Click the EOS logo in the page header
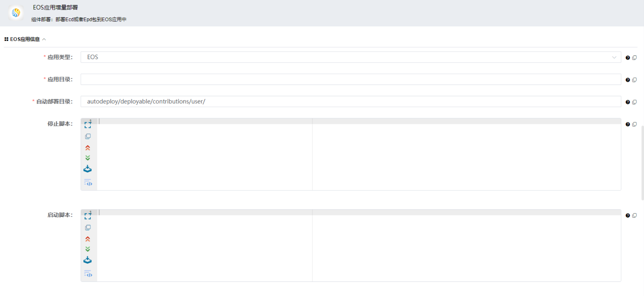644x296 pixels. tap(15, 13)
